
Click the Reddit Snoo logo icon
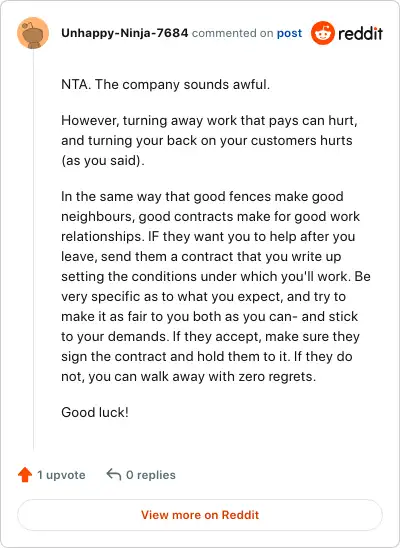pyautogui.click(x=322, y=33)
